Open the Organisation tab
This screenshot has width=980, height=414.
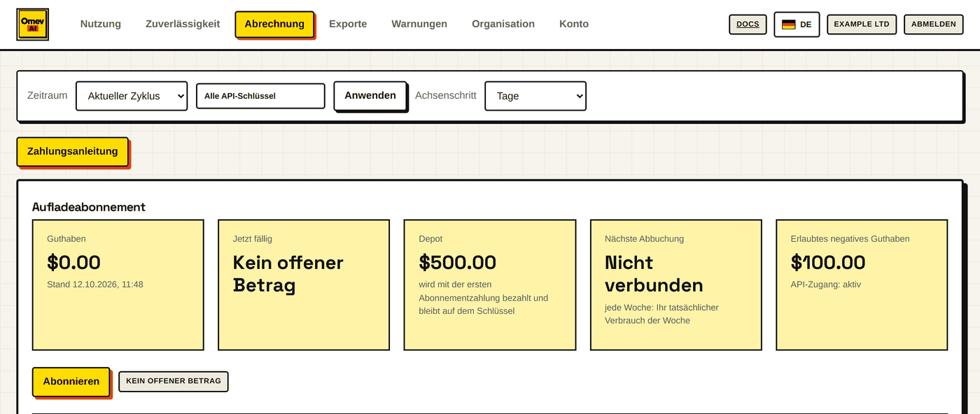[x=503, y=24]
